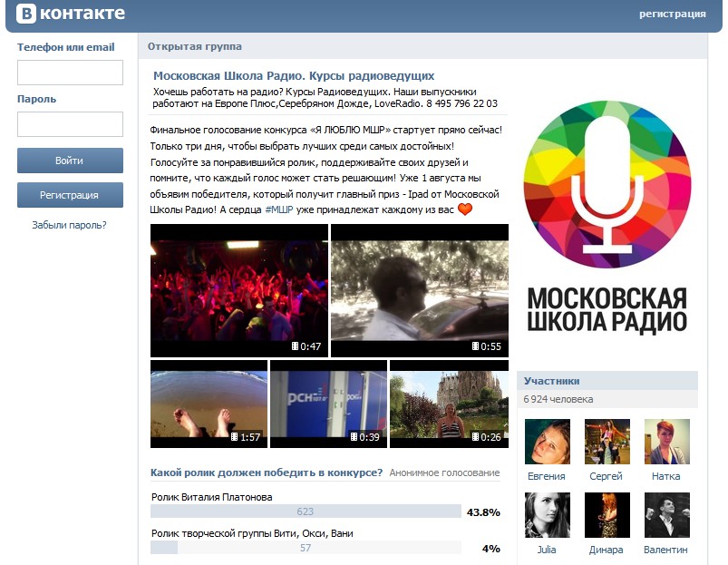728x565 pixels.
Task: Click the Регистрация button in the sidebar
Action: click(x=70, y=195)
